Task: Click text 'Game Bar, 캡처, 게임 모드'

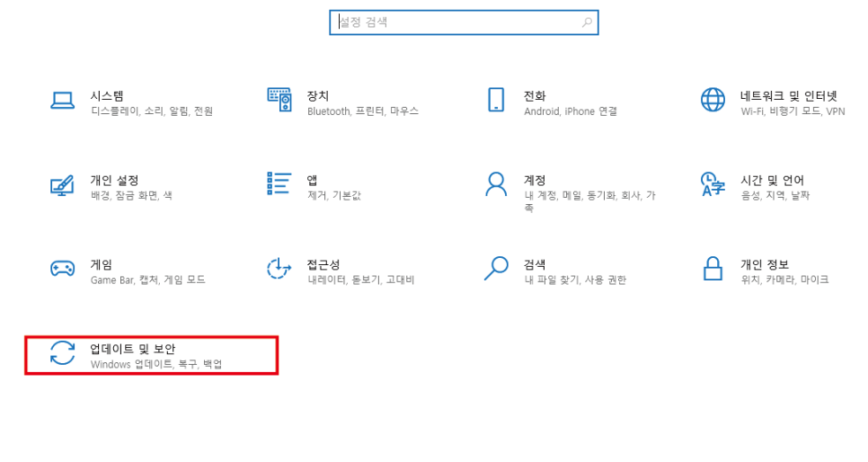Action: (x=147, y=280)
